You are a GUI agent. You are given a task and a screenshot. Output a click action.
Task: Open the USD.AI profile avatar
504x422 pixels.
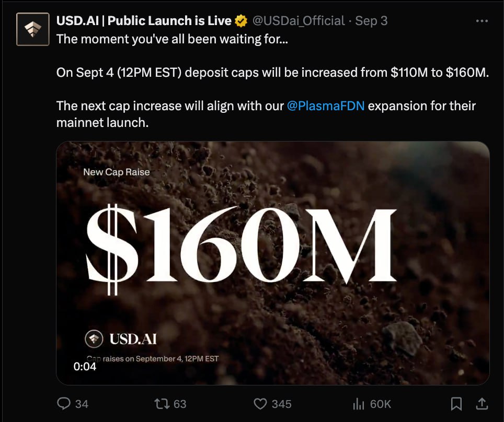pos(33,29)
